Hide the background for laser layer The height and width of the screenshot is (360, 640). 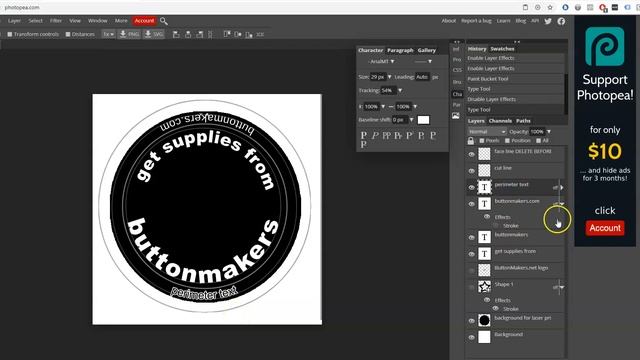471,320
